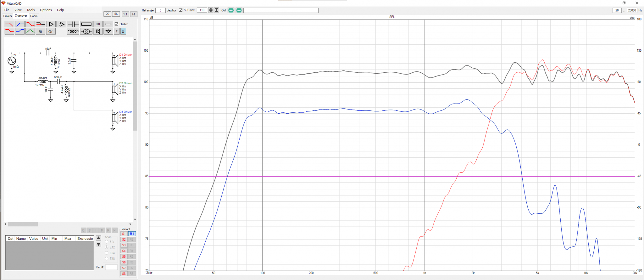Screen dimensions: 644x280
Task: Select the E12 snap option
Action: (x=107, y=247)
